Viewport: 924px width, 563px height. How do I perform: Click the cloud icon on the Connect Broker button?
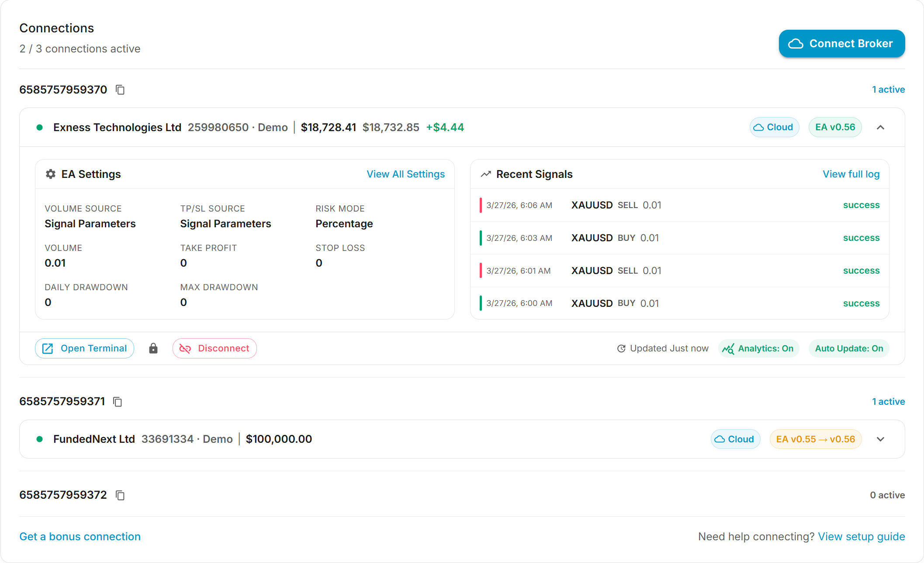click(x=796, y=43)
